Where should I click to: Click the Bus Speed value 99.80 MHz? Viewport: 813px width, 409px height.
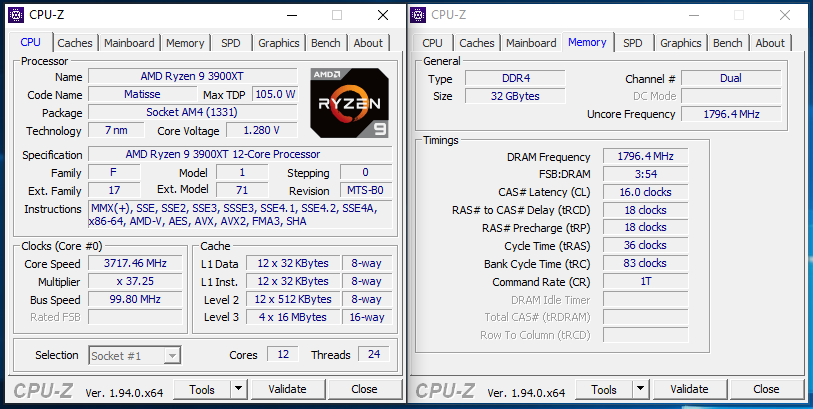135,299
